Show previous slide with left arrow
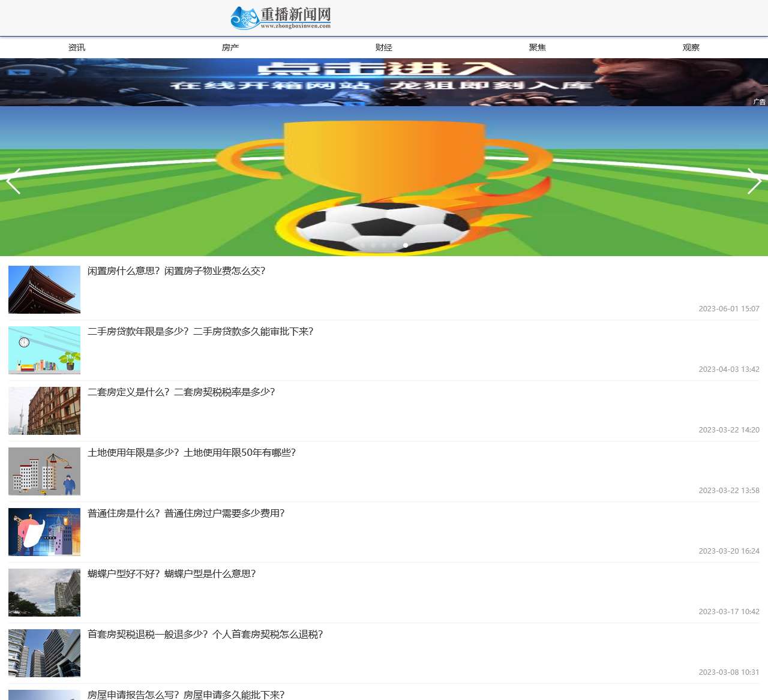768x700 pixels. click(x=13, y=181)
